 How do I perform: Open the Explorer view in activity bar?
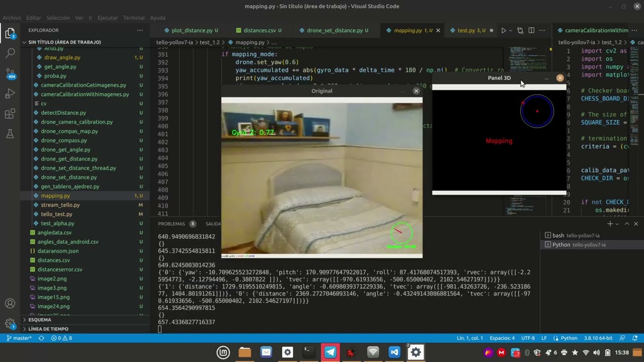10,34
